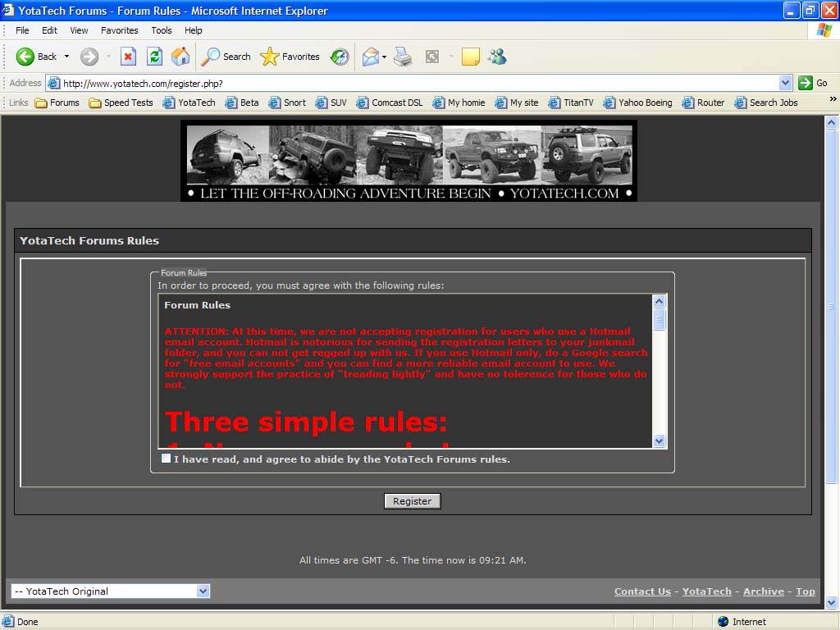Image resolution: width=840 pixels, height=630 pixels.
Task: Stop page loading with red X icon
Action: (128, 57)
